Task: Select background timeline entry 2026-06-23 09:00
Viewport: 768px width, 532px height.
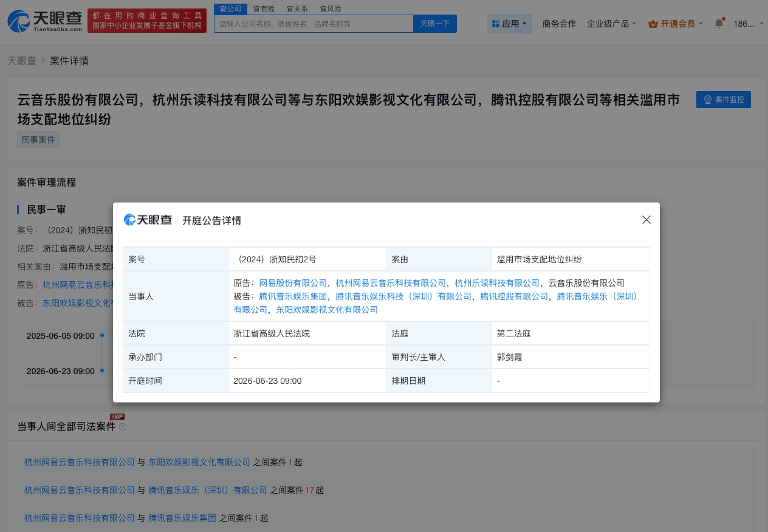Action: click(61, 371)
